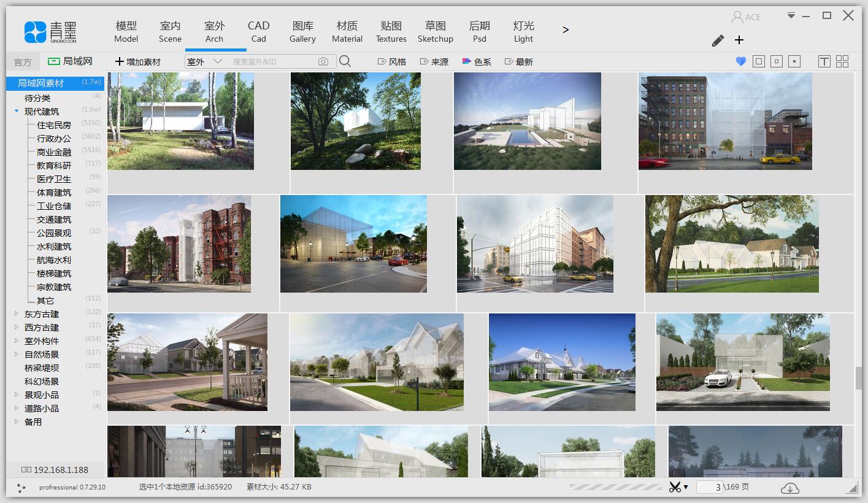Open the pencil edit tool

pos(718,40)
